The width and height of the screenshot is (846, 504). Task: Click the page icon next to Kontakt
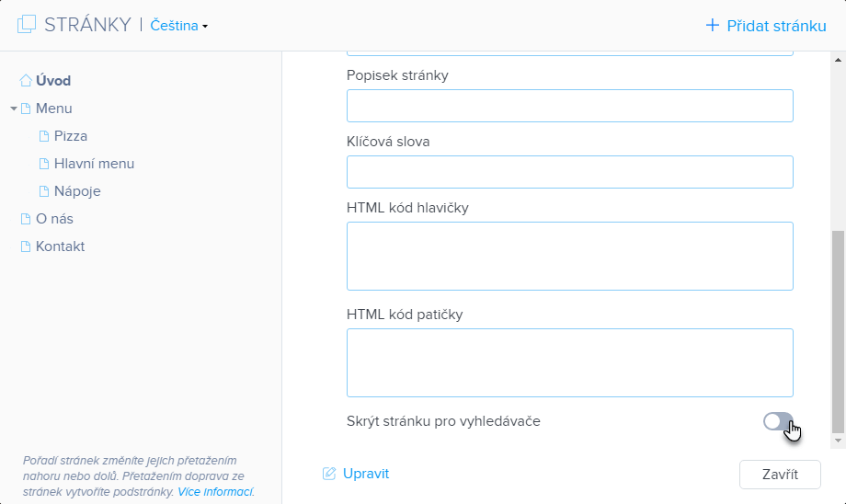click(26, 246)
